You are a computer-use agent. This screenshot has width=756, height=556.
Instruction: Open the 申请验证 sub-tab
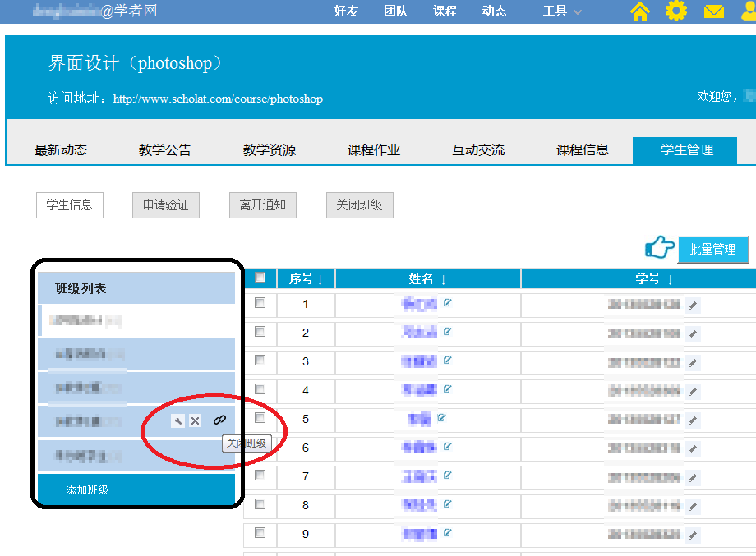(166, 205)
